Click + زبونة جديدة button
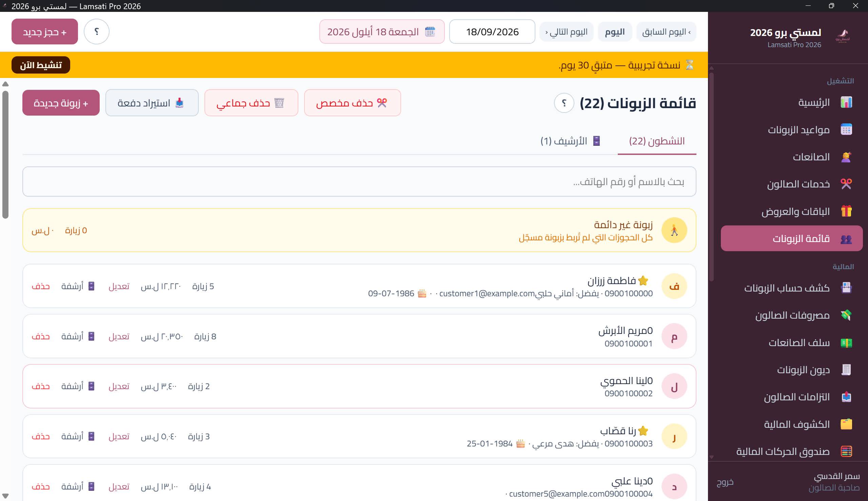Viewport: 868px width, 501px height. [x=61, y=103]
